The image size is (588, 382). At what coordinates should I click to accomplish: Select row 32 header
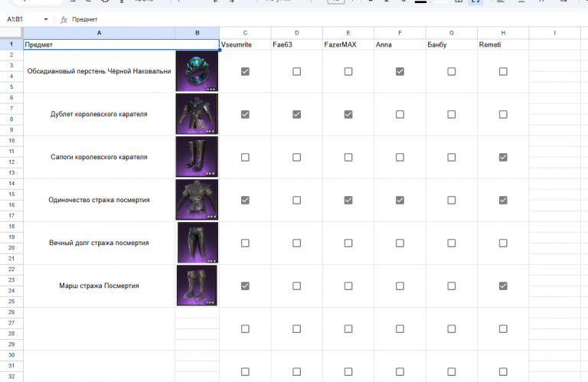(11, 377)
